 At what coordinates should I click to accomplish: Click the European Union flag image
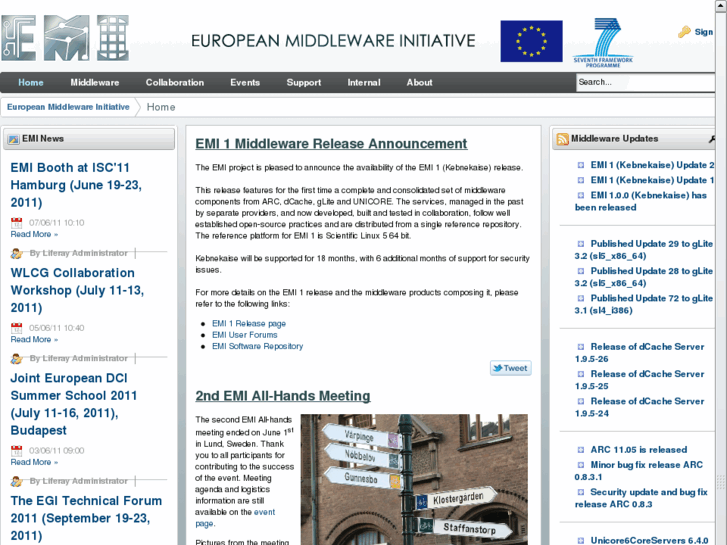(x=531, y=41)
